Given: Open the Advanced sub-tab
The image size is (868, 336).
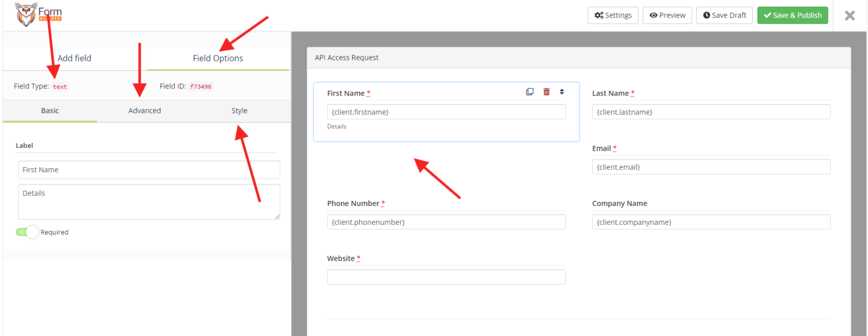Looking at the screenshot, I should pos(144,111).
